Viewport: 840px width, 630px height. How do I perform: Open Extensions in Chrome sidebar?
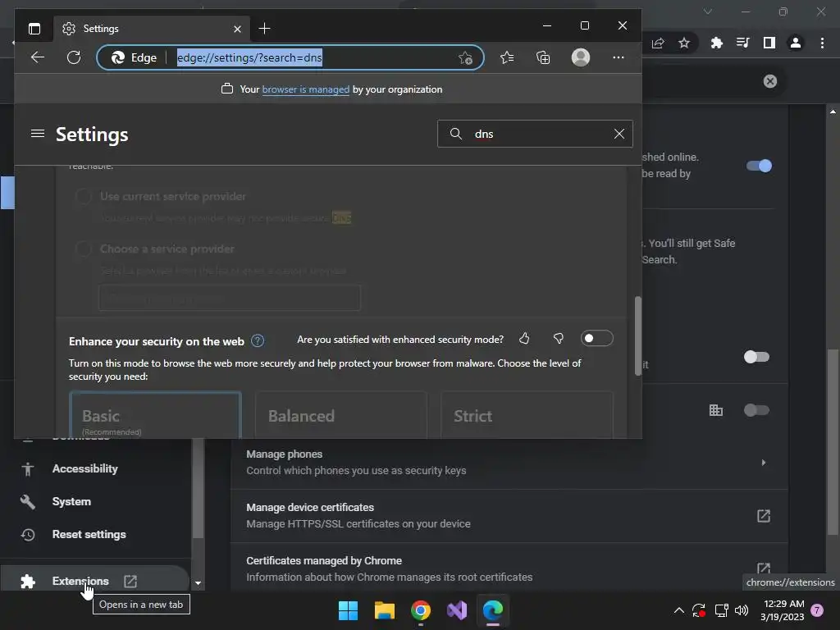(x=80, y=581)
